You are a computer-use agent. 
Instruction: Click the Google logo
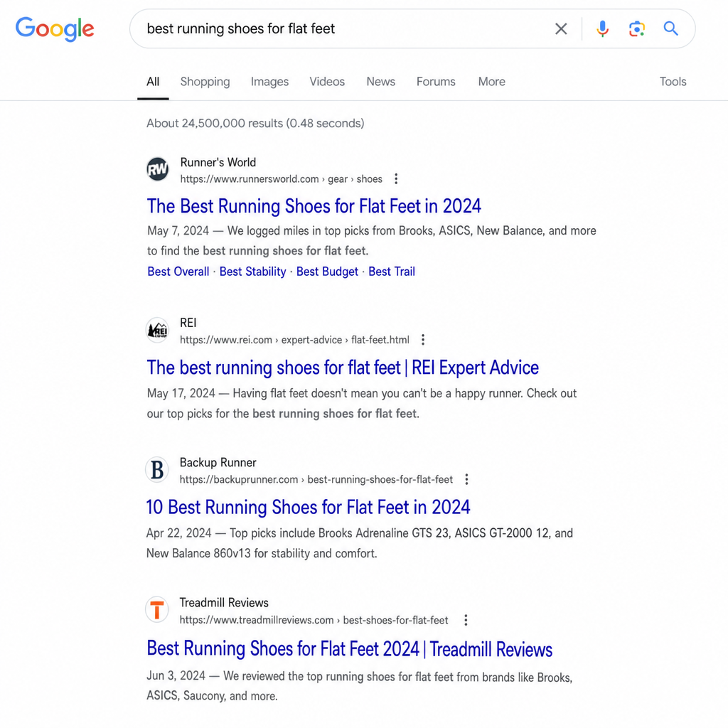[55, 28]
